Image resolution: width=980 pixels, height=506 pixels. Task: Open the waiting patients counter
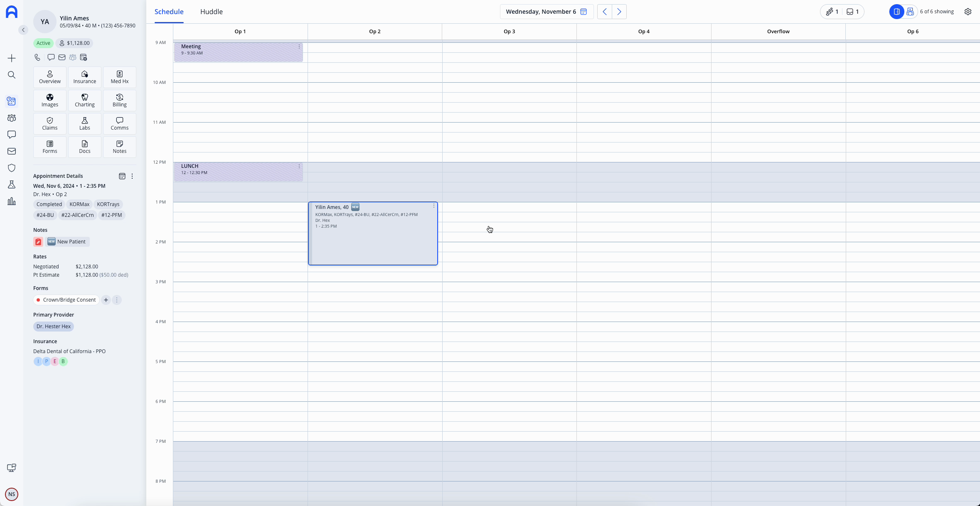click(x=832, y=12)
